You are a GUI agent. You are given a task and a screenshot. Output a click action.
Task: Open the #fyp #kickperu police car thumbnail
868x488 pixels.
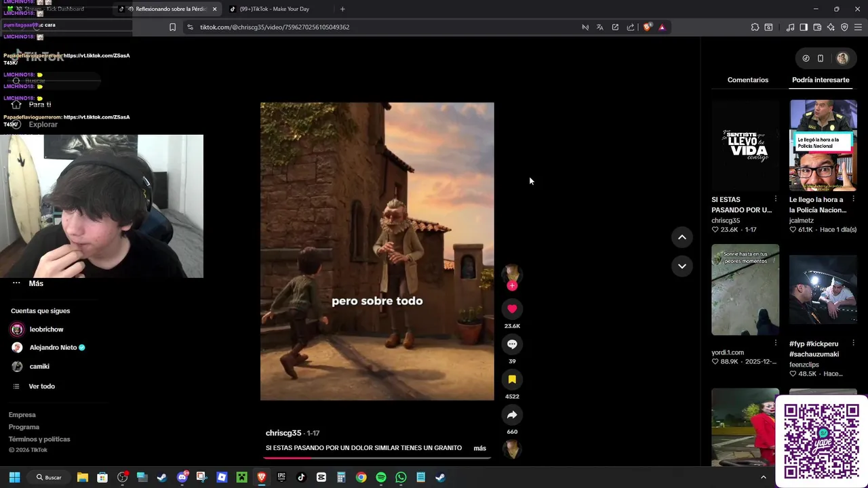pos(823,289)
